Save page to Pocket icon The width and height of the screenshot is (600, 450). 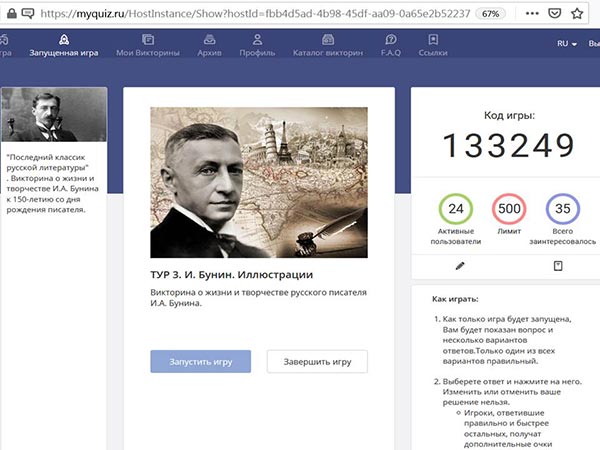tap(554, 14)
